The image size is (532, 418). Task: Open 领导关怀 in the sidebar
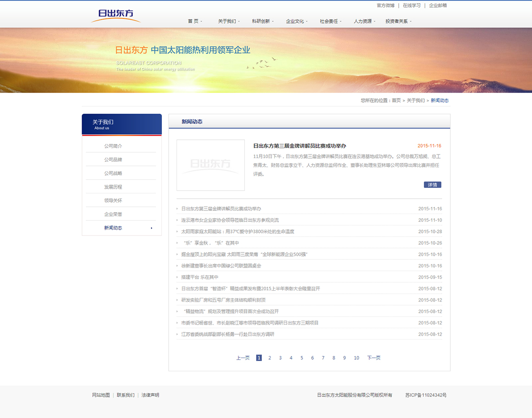click(113, 200)
